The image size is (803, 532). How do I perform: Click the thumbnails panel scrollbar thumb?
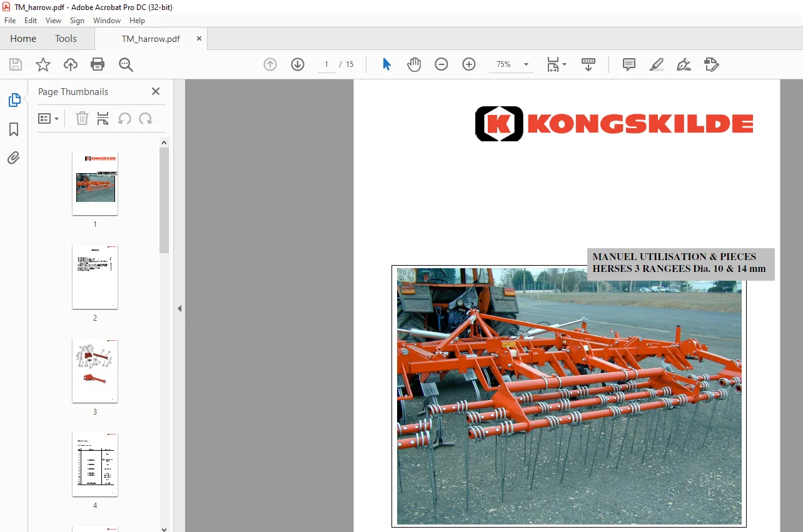coord(164,200)
